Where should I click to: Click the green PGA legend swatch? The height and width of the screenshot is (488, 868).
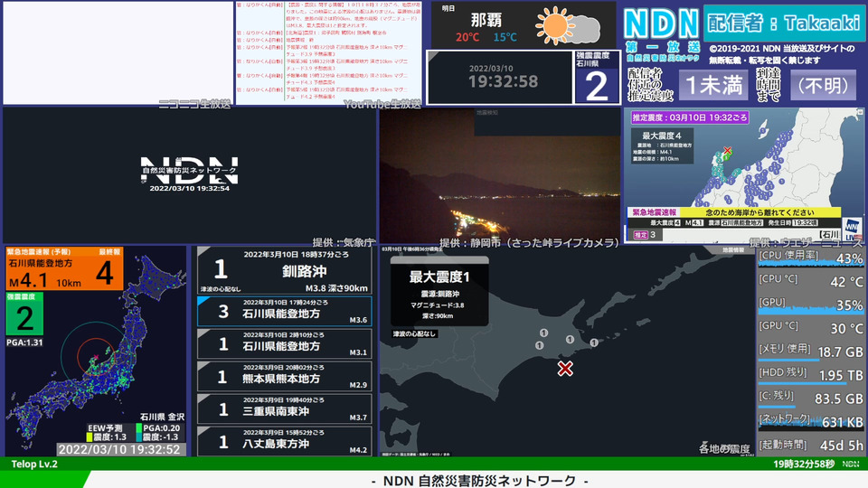click(139, 428)
